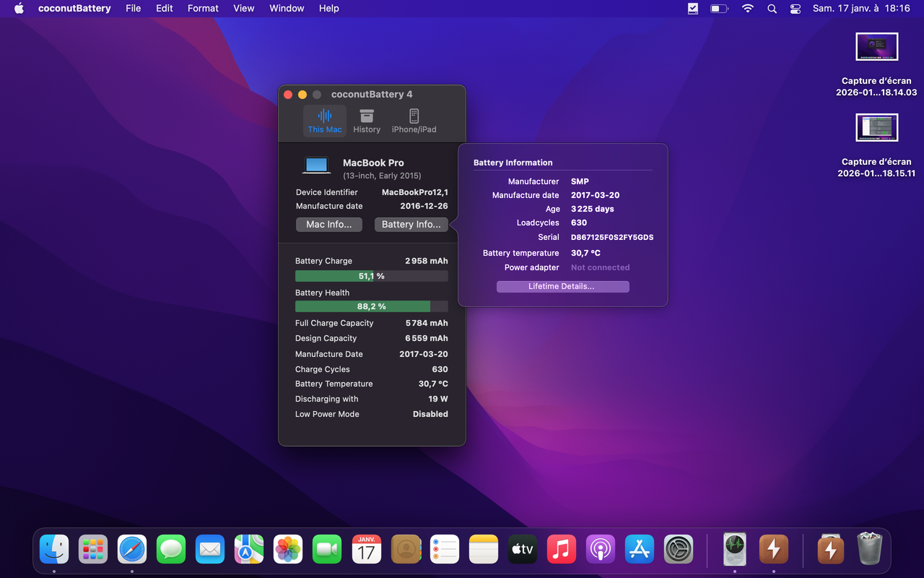Open the iPhone/iPad tab
924x578 pixels.
point(414,121)
